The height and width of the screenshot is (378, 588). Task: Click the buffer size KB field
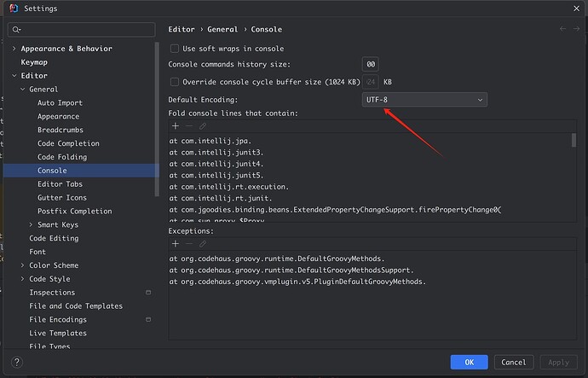point(370,82)
